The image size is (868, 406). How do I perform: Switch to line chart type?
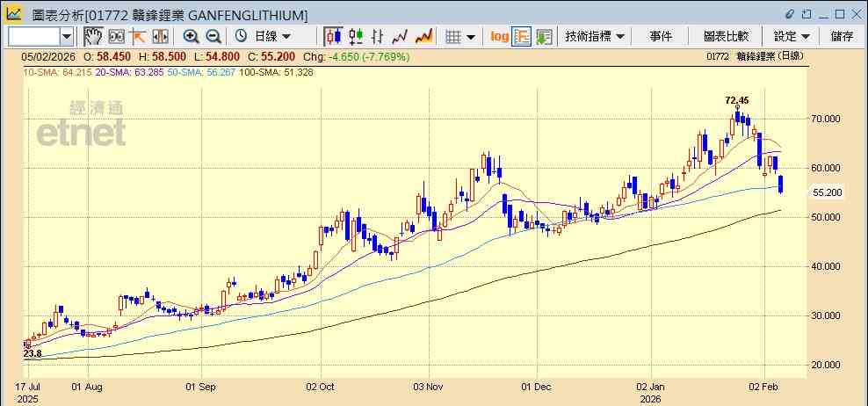400,37
